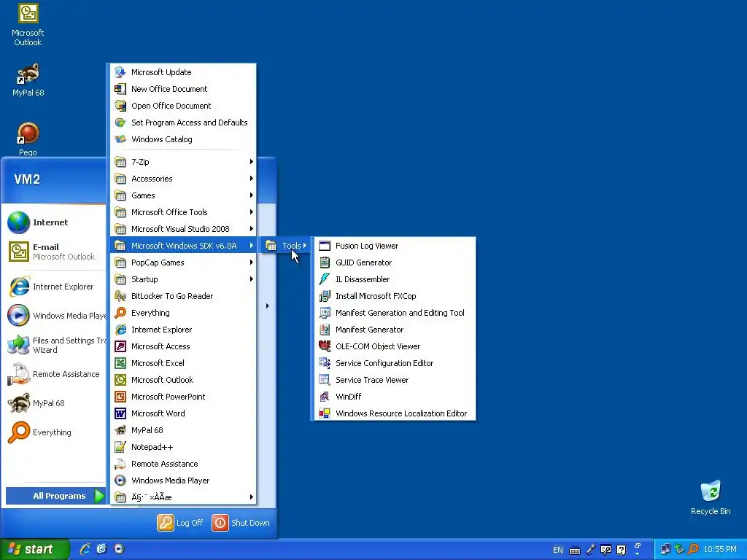Open Windows Resource Localization Editor icon
Image resolution: width=747 pixels, height=560 pixels.
point(325,413)
